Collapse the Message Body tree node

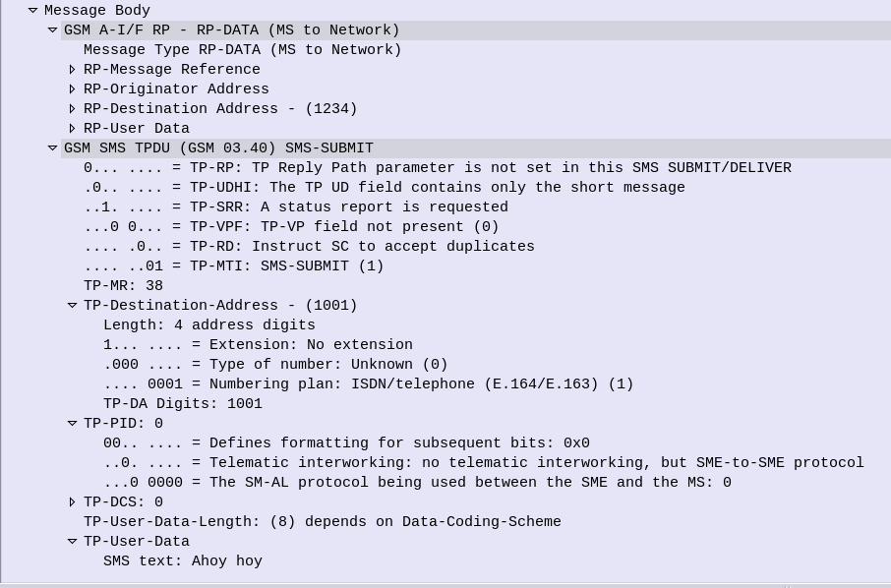point(33,10)
